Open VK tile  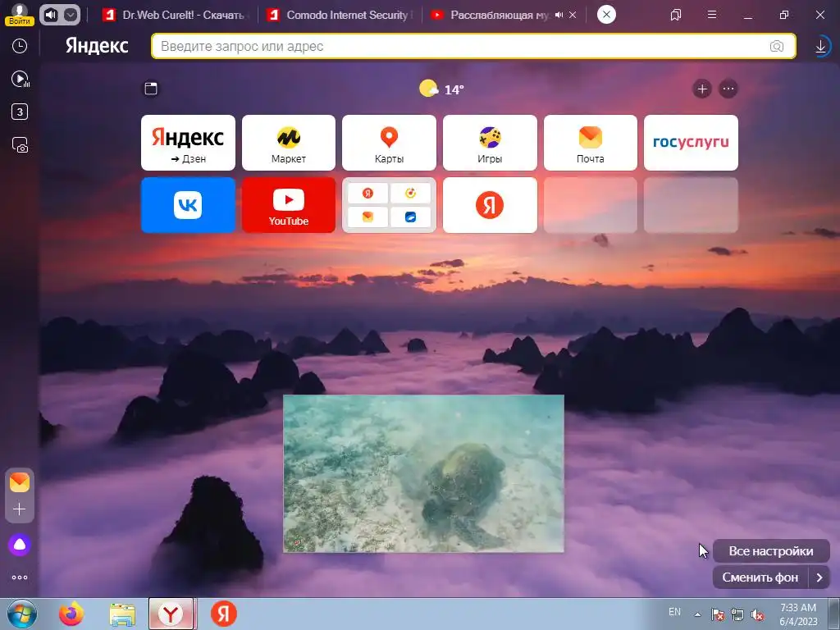point(188,205)
